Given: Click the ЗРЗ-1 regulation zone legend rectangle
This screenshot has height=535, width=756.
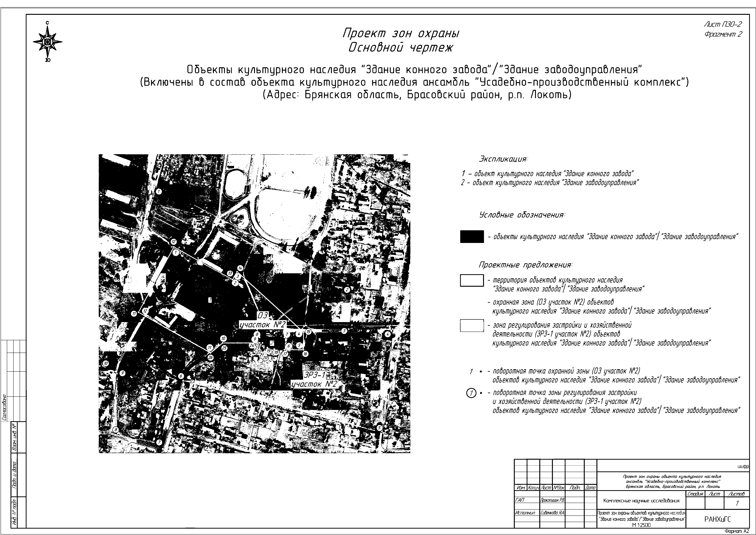Looking at the screenshot, I should coord(472,325).
